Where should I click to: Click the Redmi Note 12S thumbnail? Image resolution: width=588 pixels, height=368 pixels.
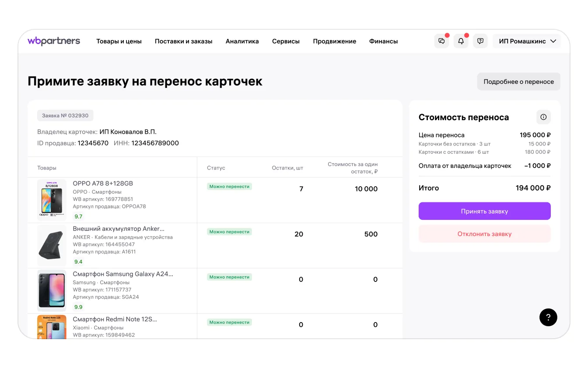point(52,327)
